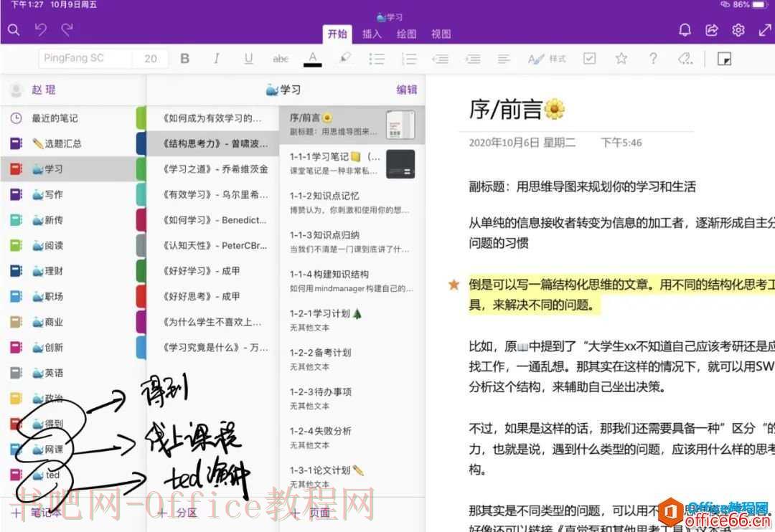Add a new 页面 page
This screenshot has height=532, width=775.
coord(310,513)
